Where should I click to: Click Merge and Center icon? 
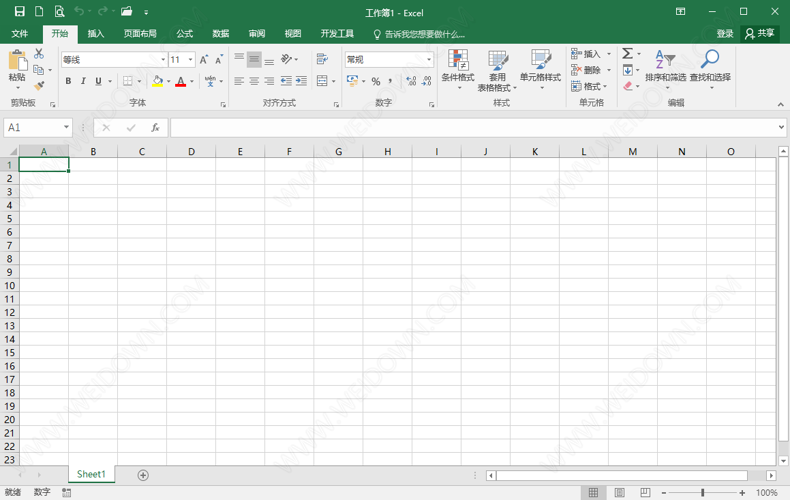tap(322, 81)
